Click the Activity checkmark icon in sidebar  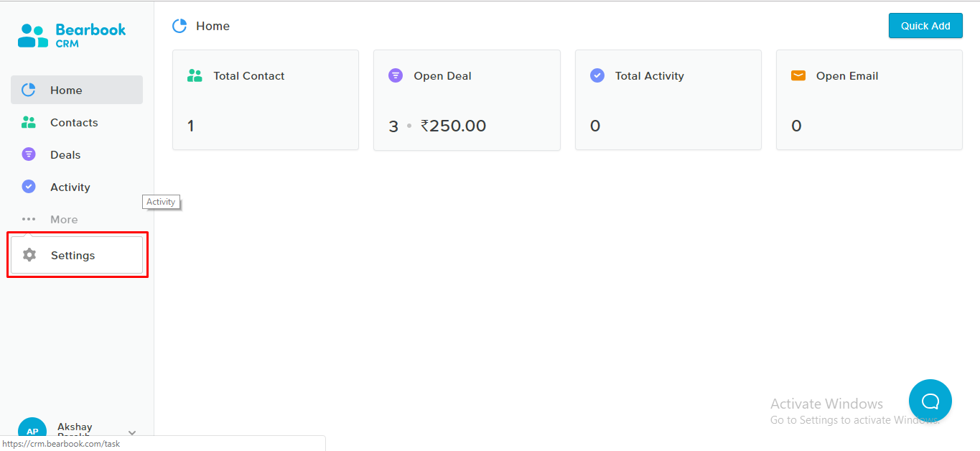(29, 187)
